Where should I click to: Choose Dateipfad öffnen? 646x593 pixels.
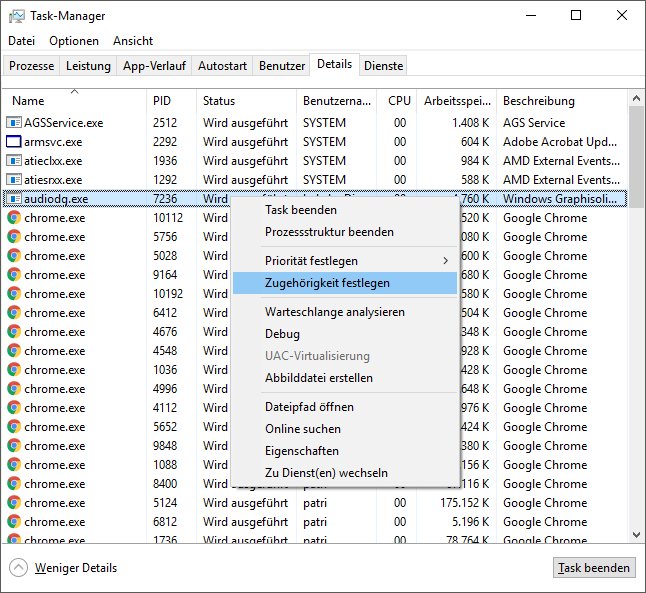tap(344, 407)
